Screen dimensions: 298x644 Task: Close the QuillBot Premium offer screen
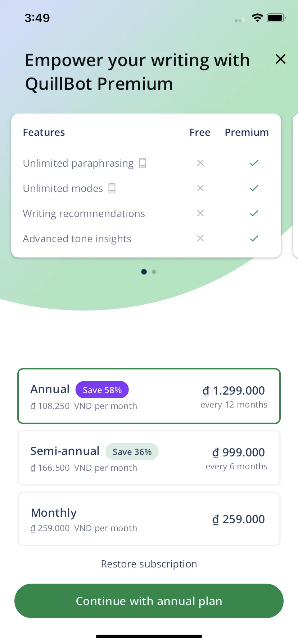click(x=280, y=59)
